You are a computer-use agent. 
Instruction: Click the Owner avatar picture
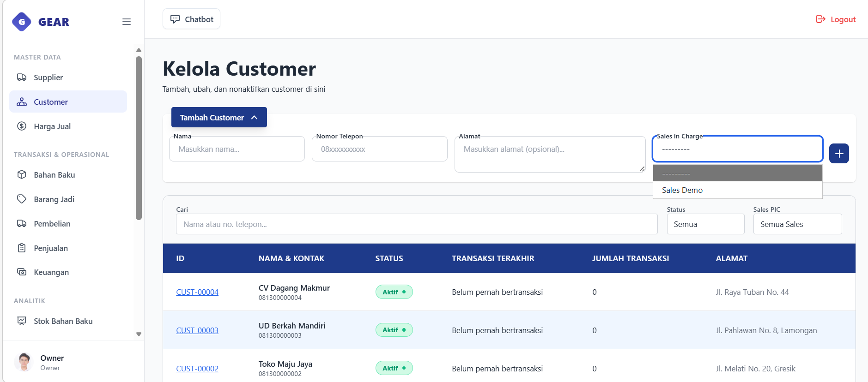point(24,362)
